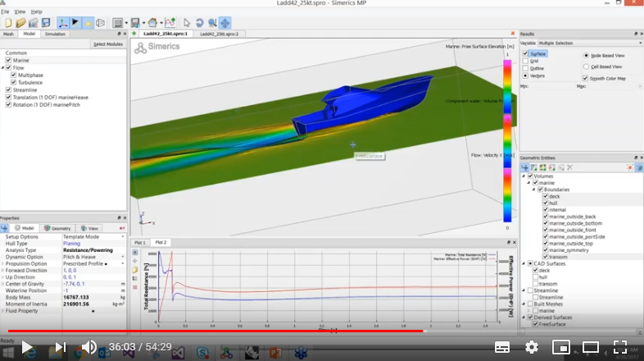Switch to the Plot 1 tab
Image resolution: width=644 pixels, height=361 pixels.
(140, 243)
